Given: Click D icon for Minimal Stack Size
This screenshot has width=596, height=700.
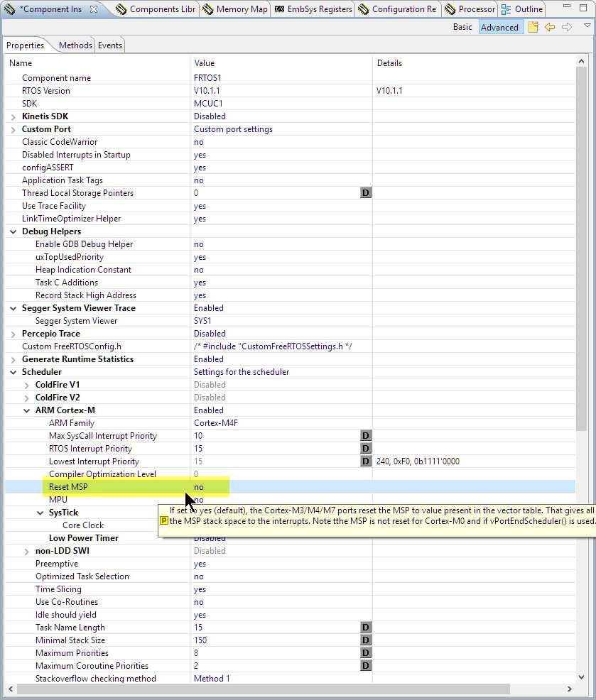Looking at the screenshot, I should point(365,640).
